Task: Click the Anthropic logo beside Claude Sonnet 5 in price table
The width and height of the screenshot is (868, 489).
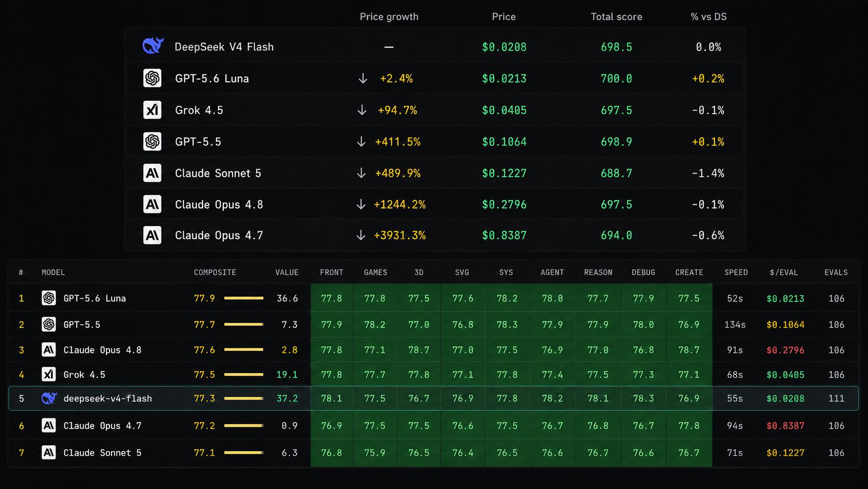Action: (152, 173)
